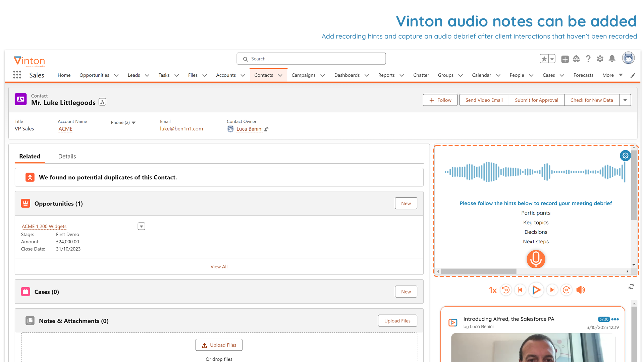The image size is (644, 362).
Task: Click the Related tab
Action: [30, 156]
